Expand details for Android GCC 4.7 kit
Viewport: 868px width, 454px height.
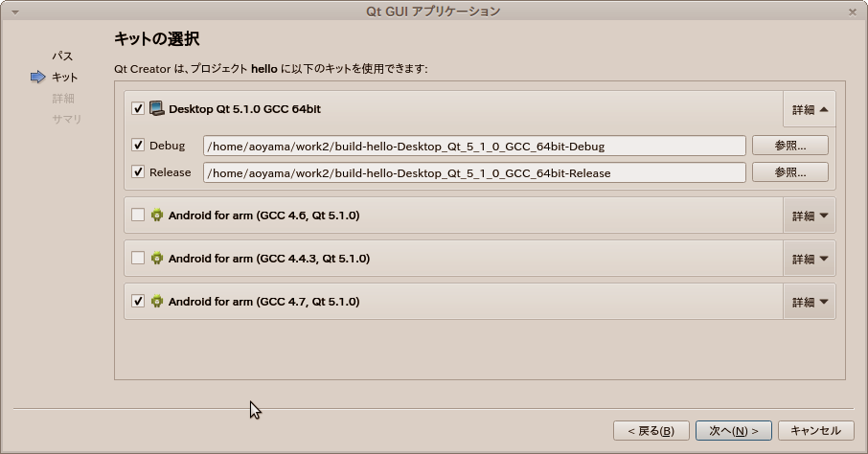(810, 302)
